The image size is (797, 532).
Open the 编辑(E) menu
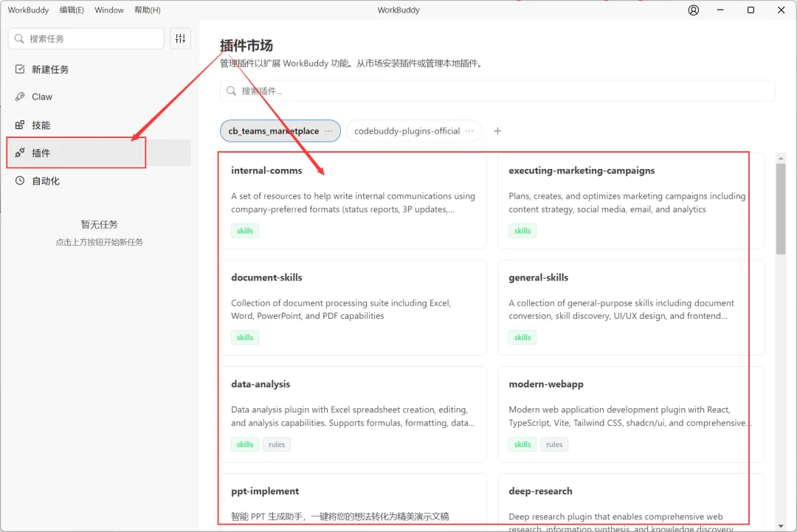point(72,10)
